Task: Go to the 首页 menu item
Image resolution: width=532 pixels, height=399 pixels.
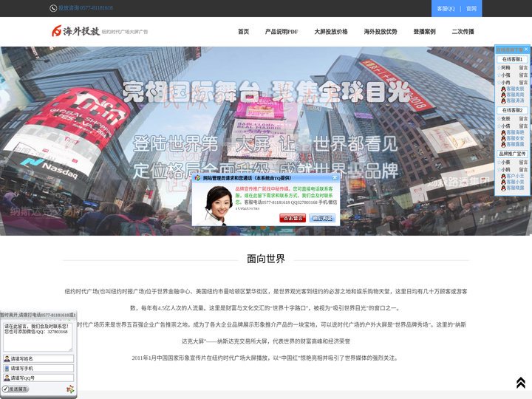Action: point(243,32)
